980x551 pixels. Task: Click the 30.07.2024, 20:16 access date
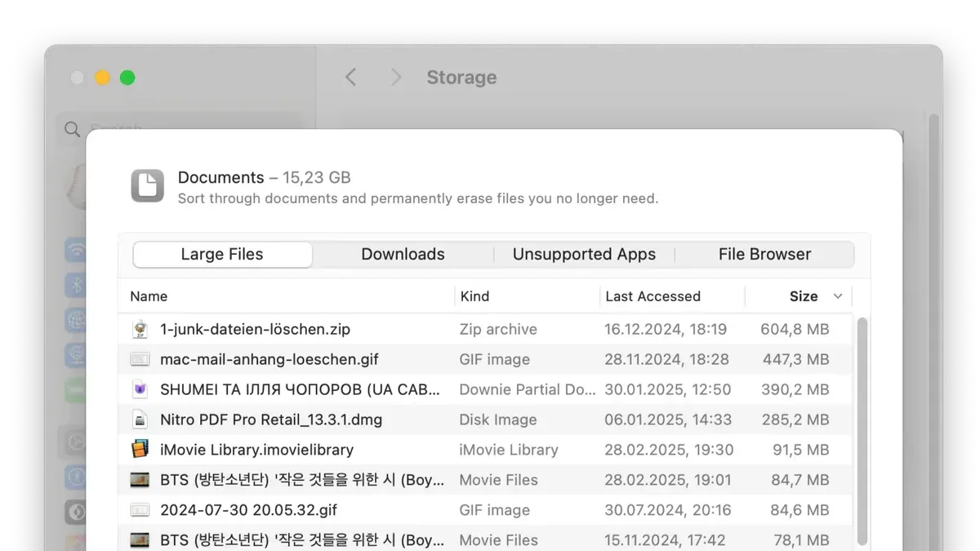[x=667, y=510]
